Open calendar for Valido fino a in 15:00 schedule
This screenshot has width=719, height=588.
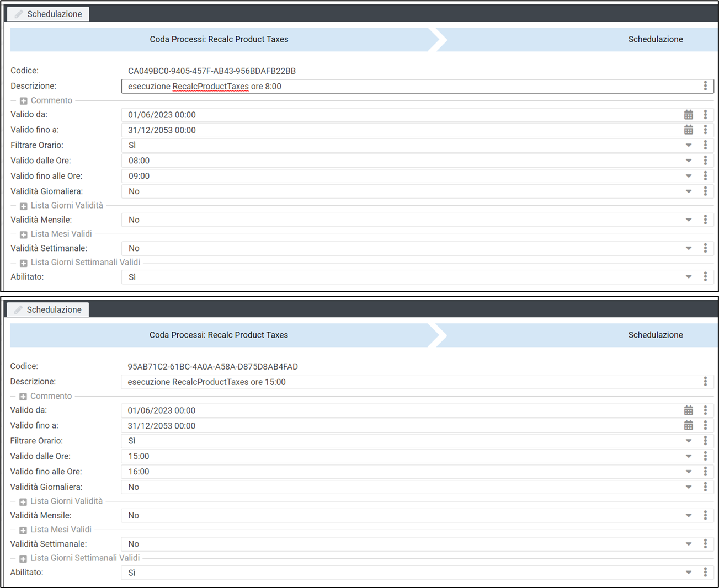688,426
